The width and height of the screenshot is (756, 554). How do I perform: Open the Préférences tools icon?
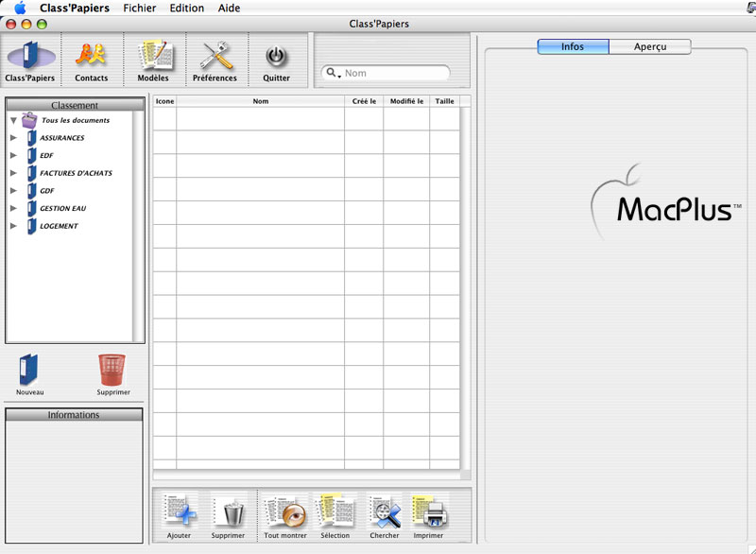[x=215, y=56]
